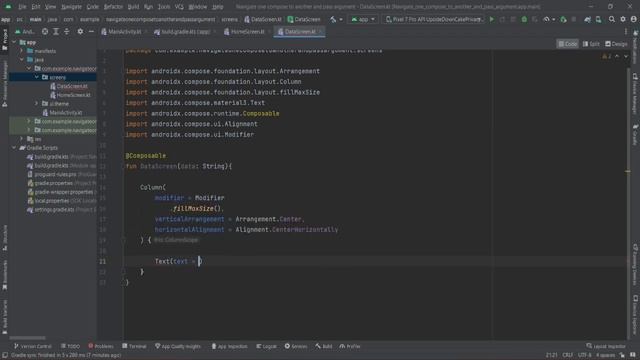Toggle the Logcat tool window

[267, 346]
